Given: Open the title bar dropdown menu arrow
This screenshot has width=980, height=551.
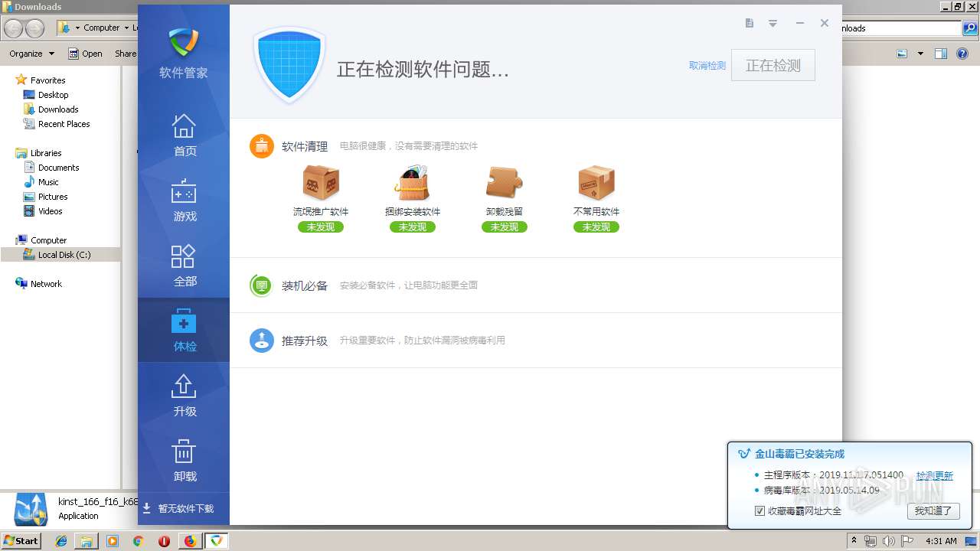Looking at the screenshot, I should pyautogui.click(x=773, y=24).
